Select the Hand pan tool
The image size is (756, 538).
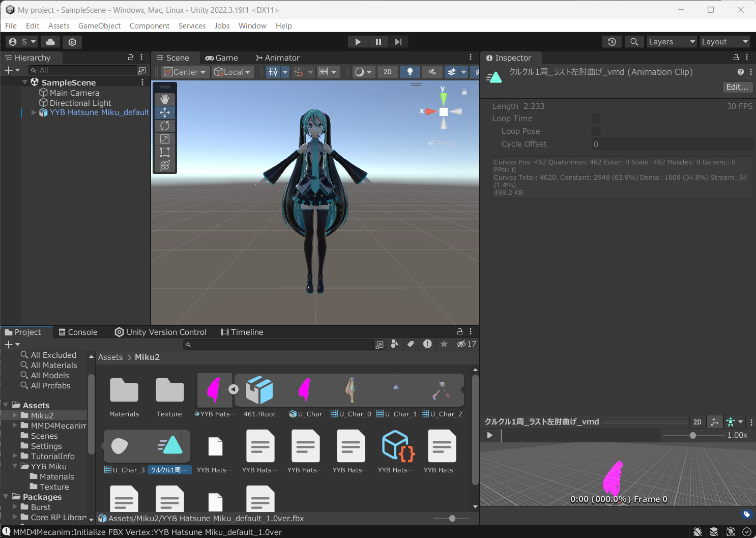164,99
